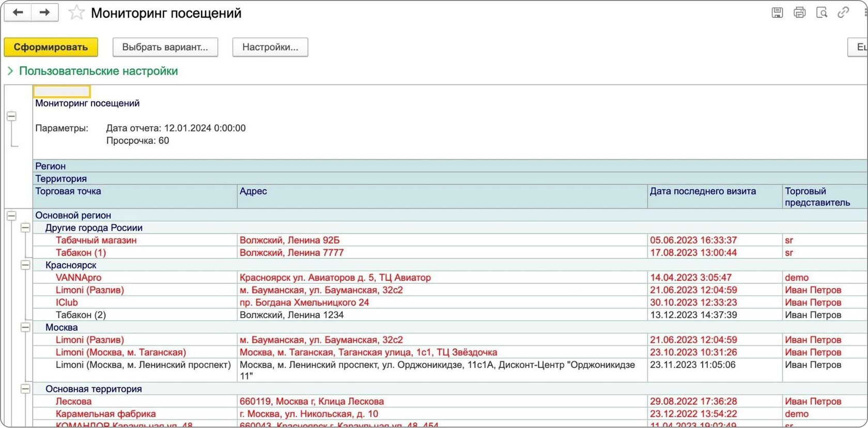Click the yellow Сформировать button

tap(51, 47)
